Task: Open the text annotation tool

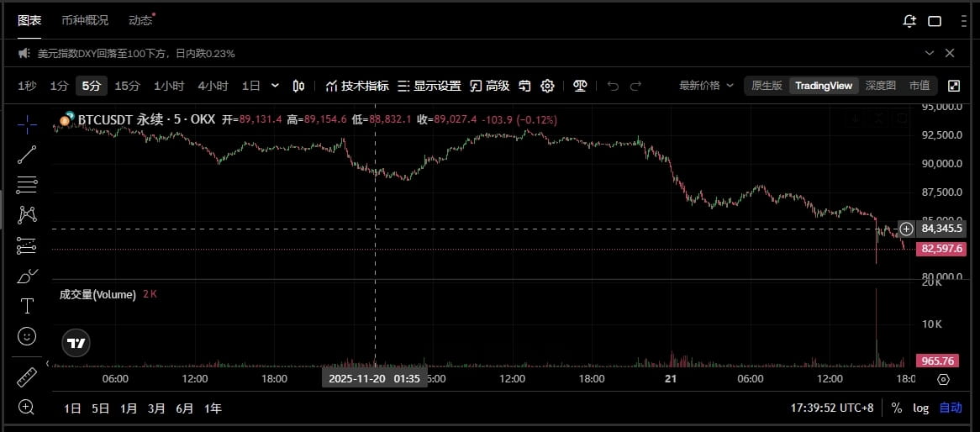Action: tap(27, 306)
